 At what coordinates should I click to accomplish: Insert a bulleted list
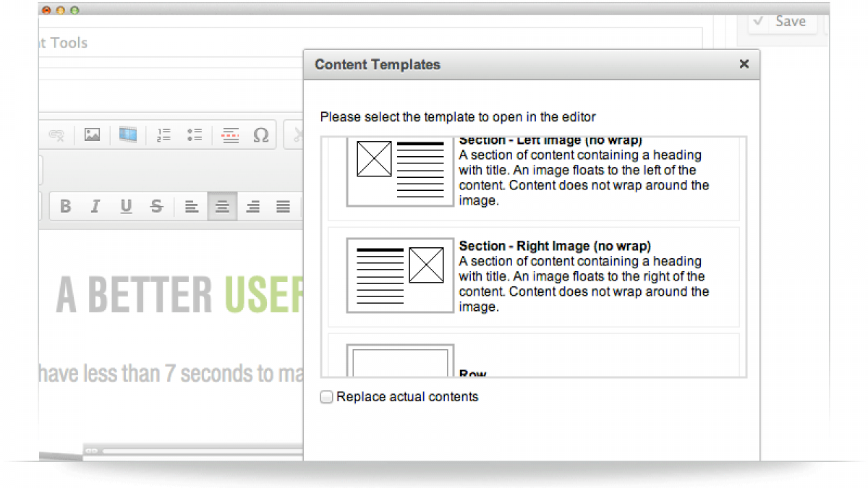click(x=194, y=134)
